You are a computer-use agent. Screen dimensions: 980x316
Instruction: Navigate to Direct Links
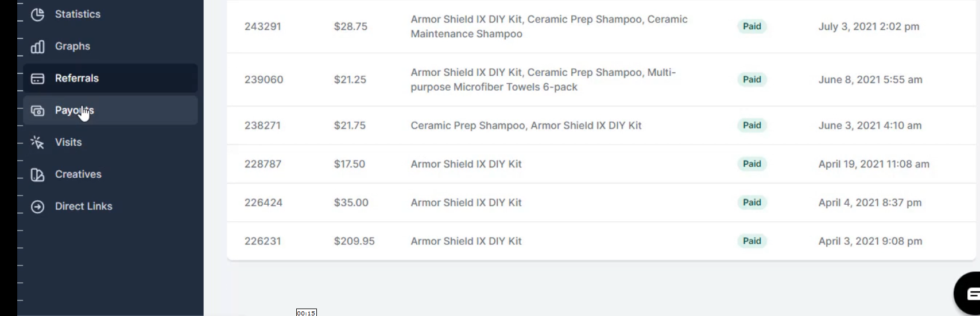coord(110,206)
